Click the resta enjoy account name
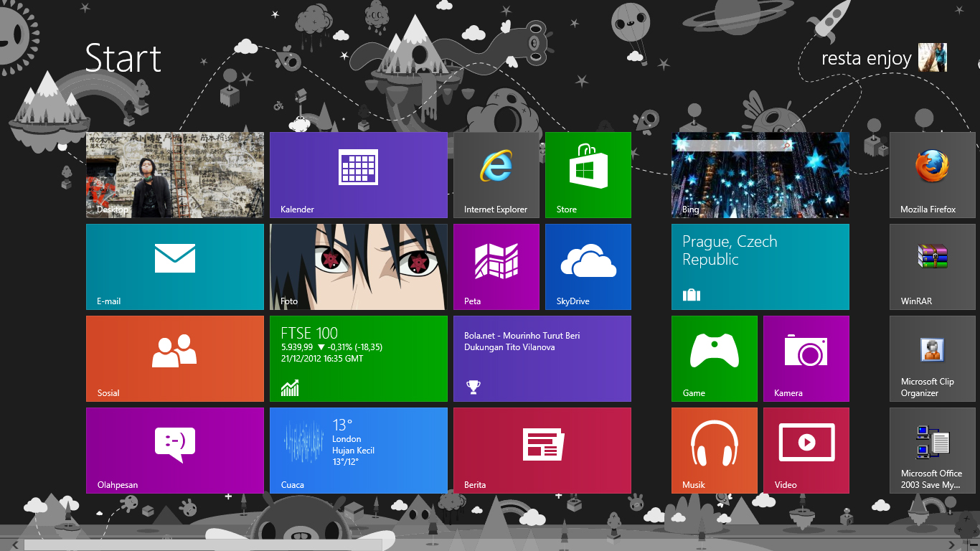Viewport: 980px width, 551px height. click(866, 58)
